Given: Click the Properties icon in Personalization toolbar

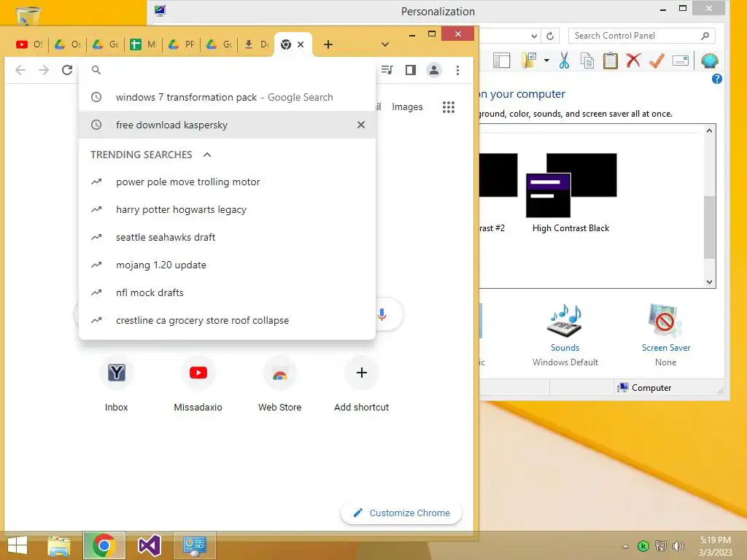Looking at the screenshot, I should point(681,61).
